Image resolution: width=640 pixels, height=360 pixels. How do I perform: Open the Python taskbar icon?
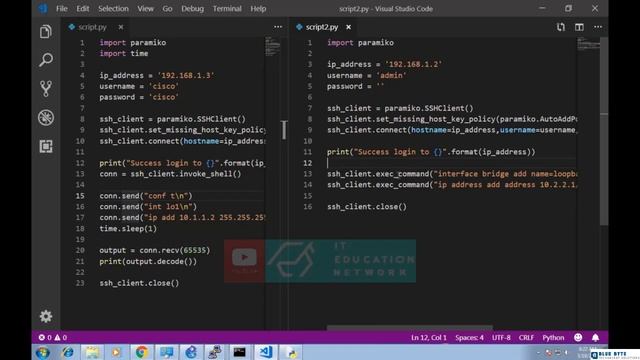click(291, 352)
